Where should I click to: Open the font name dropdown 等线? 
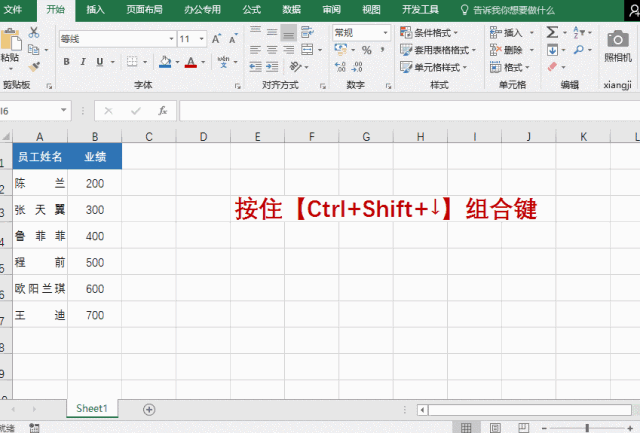point(171,39)
